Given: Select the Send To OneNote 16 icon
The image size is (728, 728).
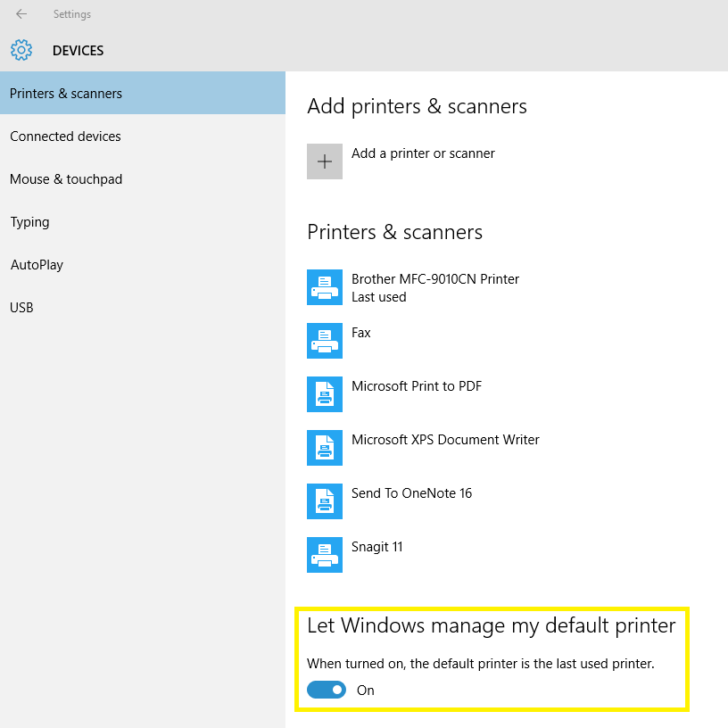Looking at the screenshot, I should (325, 501).
